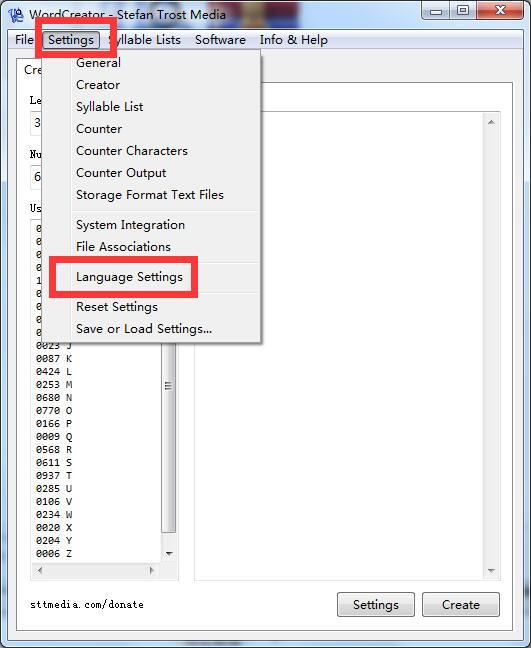Click letter list vertical scrollbar thumb

tap(168, 436)
